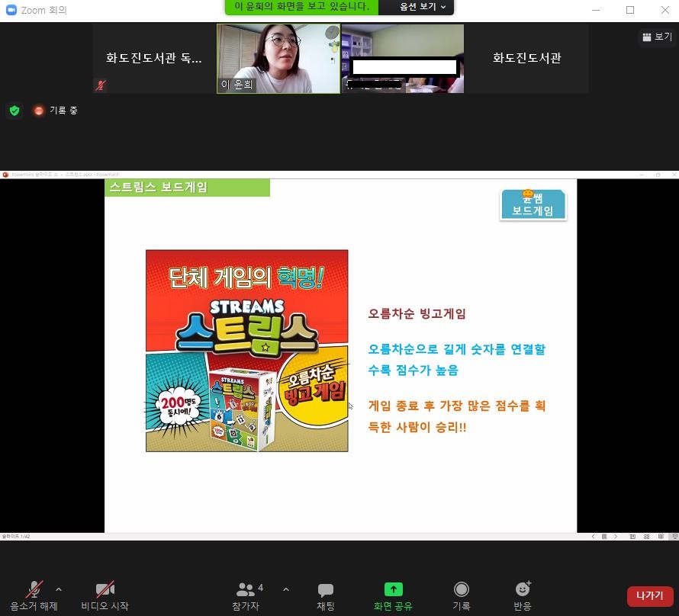Viewport: 679px width, 616px height.
Task: Click the green encryption shield icon
Action: [x=14, y=111]
